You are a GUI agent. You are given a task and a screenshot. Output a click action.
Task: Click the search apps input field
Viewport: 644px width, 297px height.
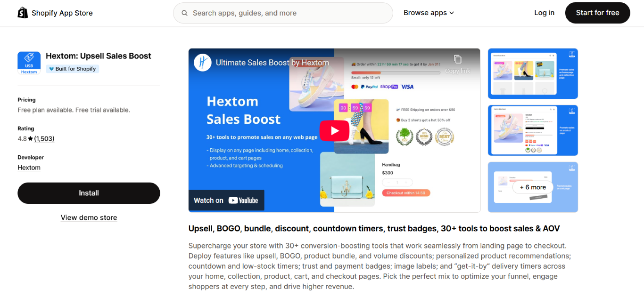283,13
